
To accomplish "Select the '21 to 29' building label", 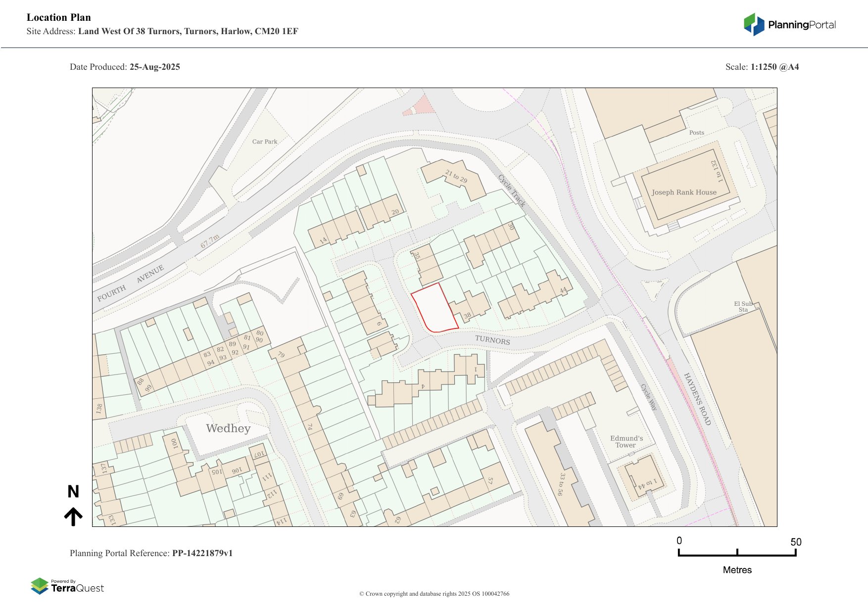I will point(456,176).
